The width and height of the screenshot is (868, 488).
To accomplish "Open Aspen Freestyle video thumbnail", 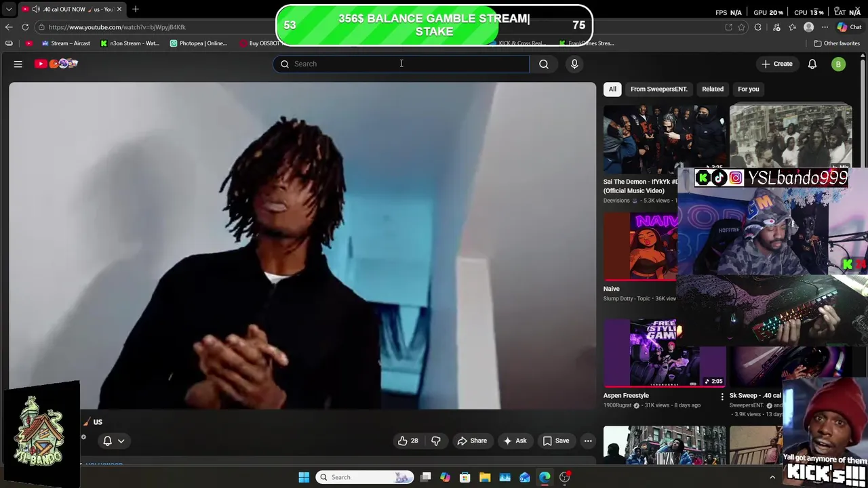I will click(665, 353).
